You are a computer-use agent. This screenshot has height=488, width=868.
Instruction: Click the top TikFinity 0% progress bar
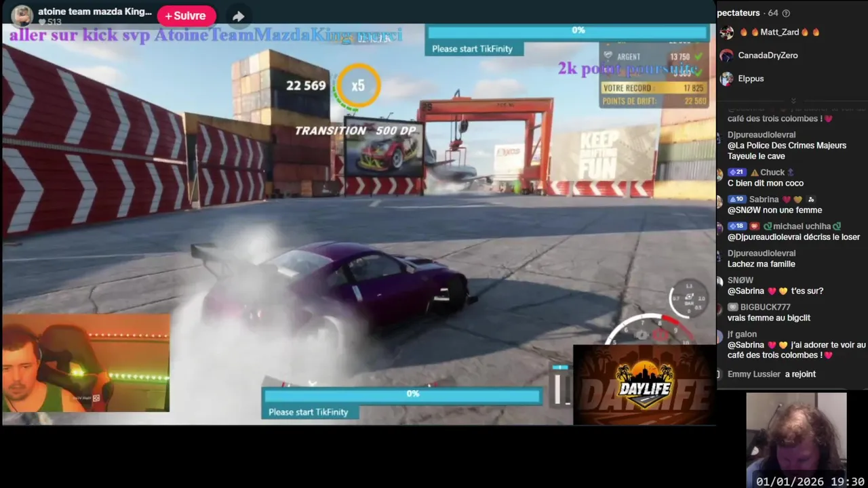click(x=568, y=31)
